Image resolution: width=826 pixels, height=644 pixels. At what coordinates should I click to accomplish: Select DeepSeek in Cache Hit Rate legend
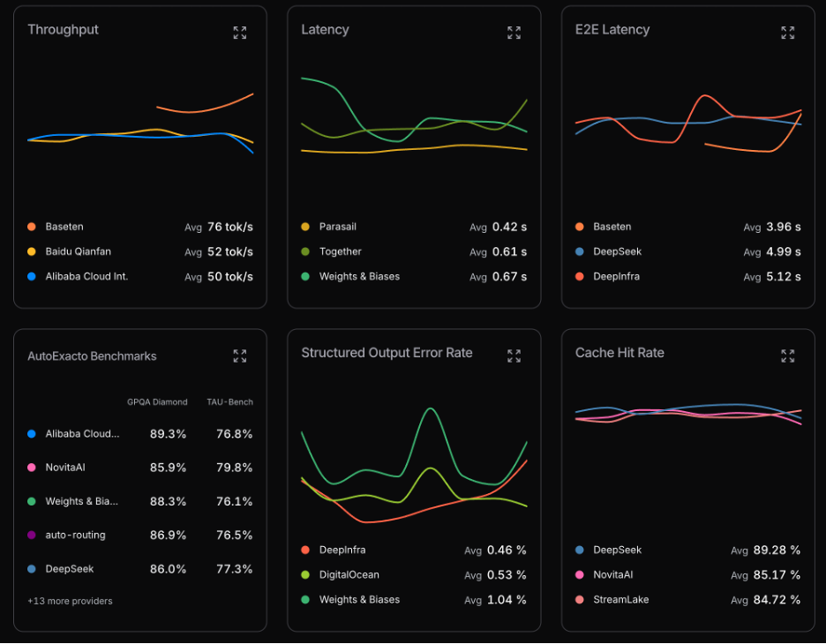coord(618,550)
